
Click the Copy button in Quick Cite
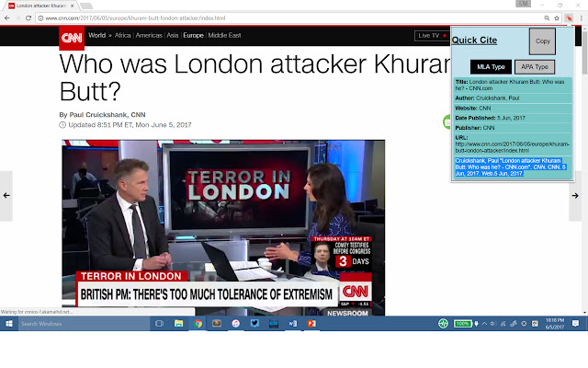(542, 41)
